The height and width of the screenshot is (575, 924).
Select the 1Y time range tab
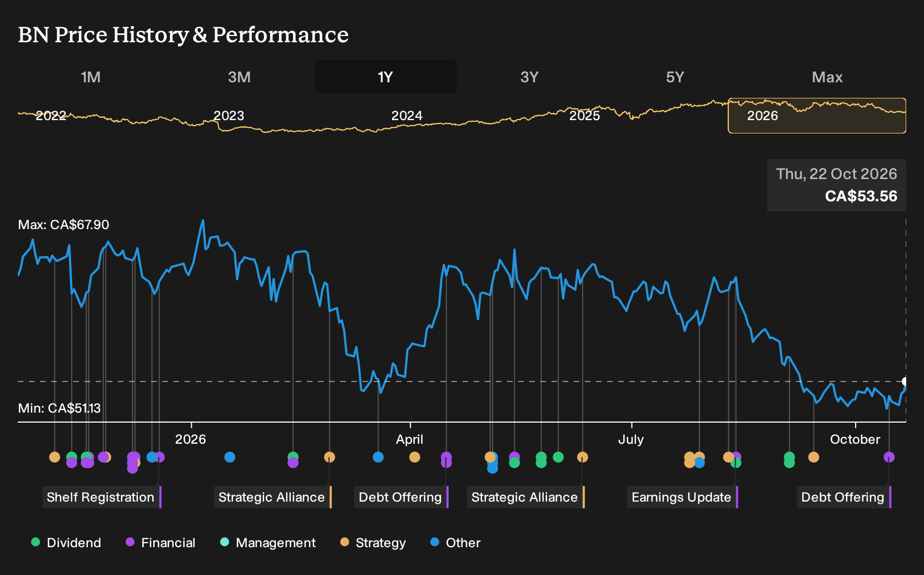click(x=385, y=77)
